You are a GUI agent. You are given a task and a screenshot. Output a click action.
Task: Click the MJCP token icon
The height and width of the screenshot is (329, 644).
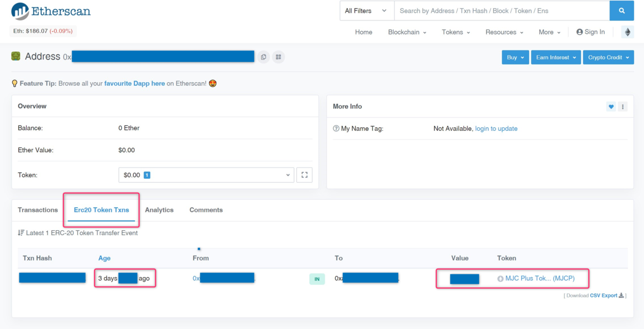[500, 279]
